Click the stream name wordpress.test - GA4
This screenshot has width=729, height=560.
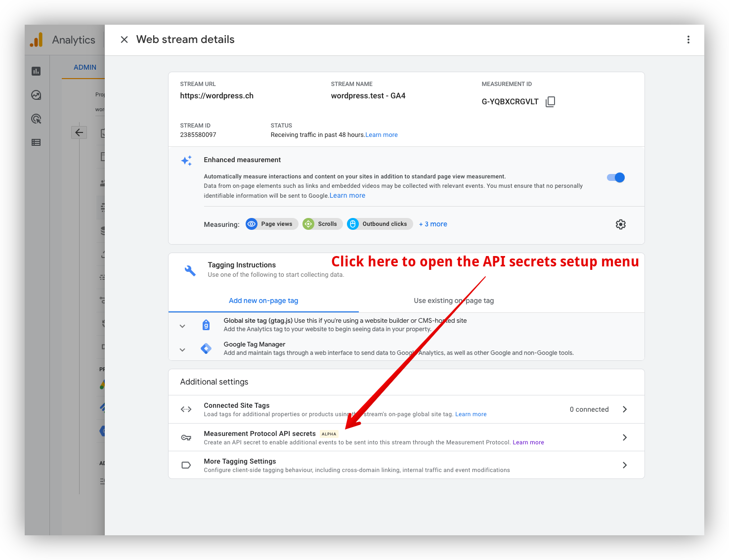click(368, 96)
